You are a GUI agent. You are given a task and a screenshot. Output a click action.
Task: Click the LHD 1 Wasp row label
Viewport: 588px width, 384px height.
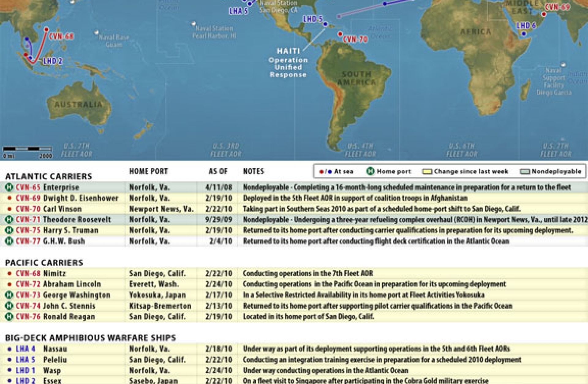point(38,370)
